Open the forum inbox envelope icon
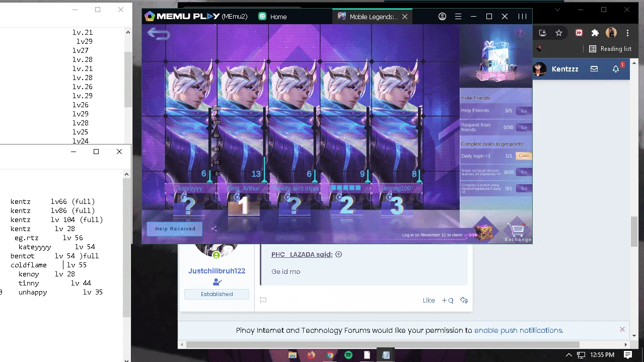 [x=594, y=69]
